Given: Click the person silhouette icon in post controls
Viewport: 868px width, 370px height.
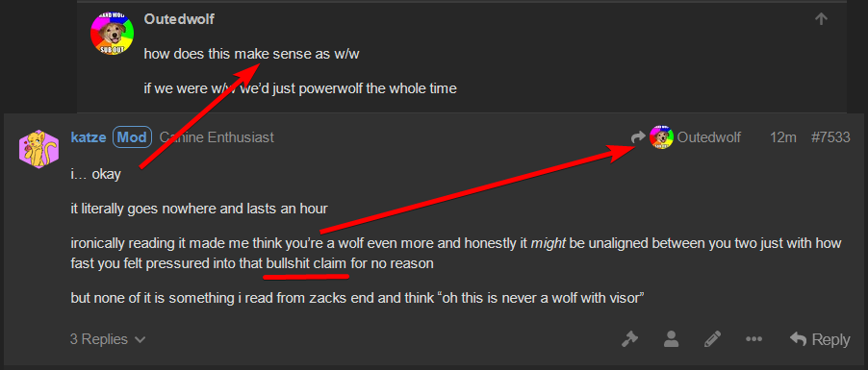Looking at the screenshot, I should (671, 338).
